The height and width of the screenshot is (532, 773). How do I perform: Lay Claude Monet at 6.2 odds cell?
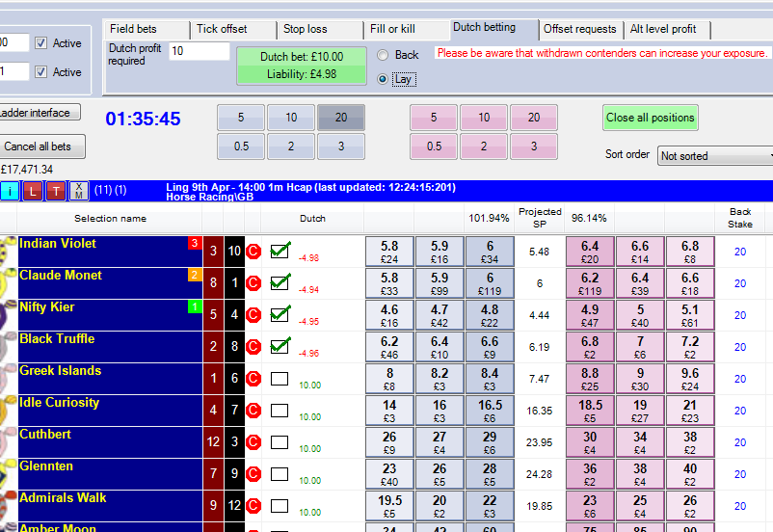(x=590, y=283)
